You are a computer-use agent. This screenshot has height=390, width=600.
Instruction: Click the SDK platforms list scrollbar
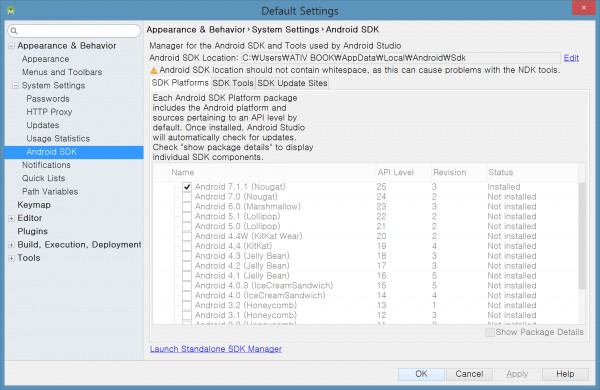pyautogui.click(x=582, y=236)
